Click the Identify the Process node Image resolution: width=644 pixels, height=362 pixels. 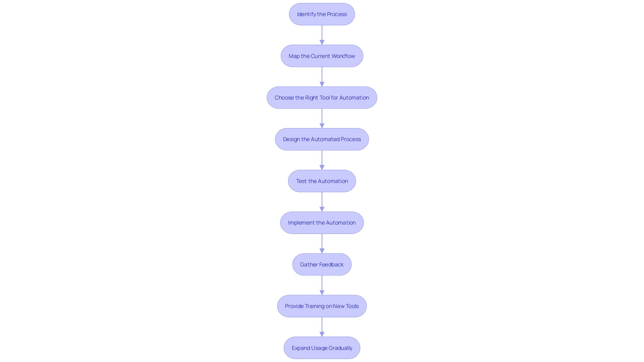322,14
